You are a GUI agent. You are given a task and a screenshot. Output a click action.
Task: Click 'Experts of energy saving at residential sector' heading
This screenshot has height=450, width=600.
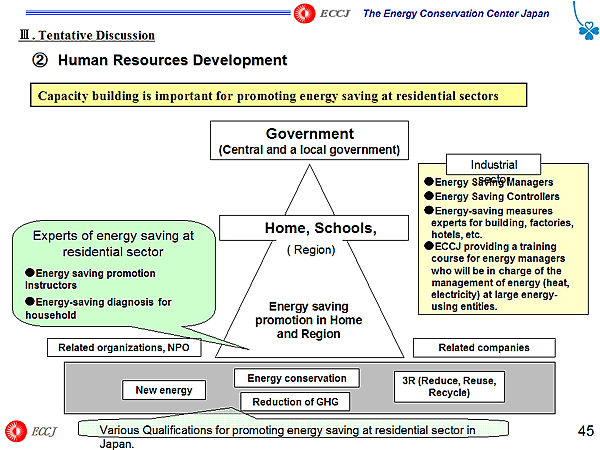point(113,244)
